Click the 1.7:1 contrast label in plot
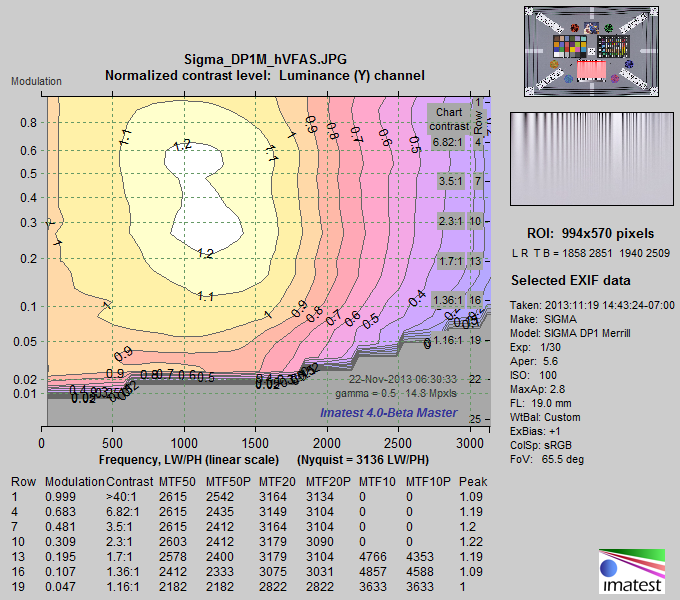 point(451,261)
